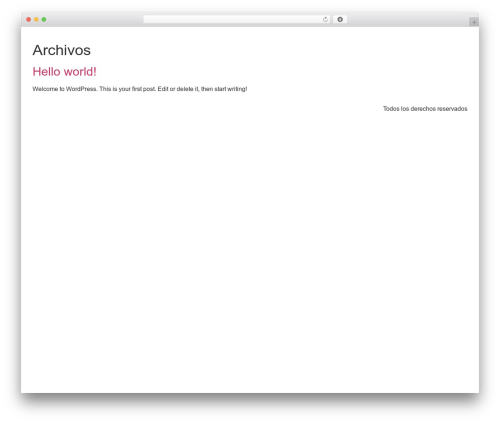
Task: Open a new tab with plus button
Action: (x=474, y=22)
